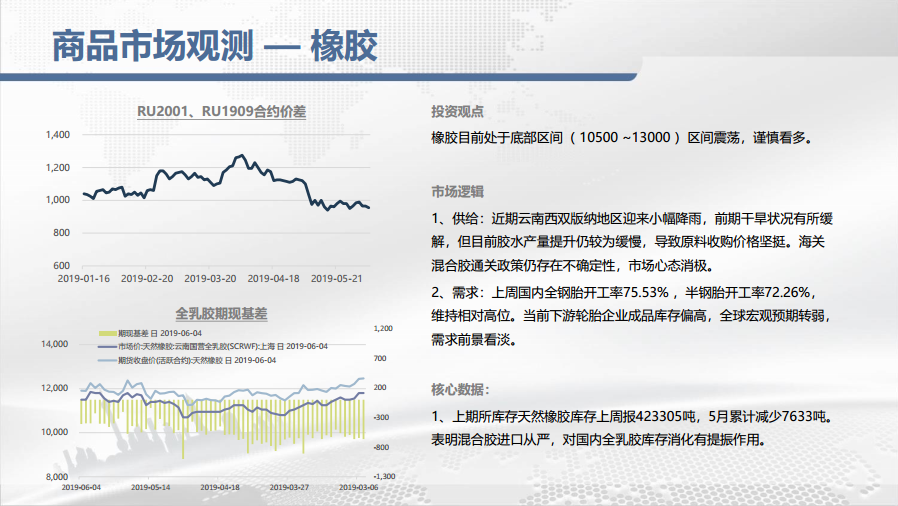Screen dimensions: 898x506
Task: Click the green 期现基差 legend swatch
Action: (x=108, y=331)
